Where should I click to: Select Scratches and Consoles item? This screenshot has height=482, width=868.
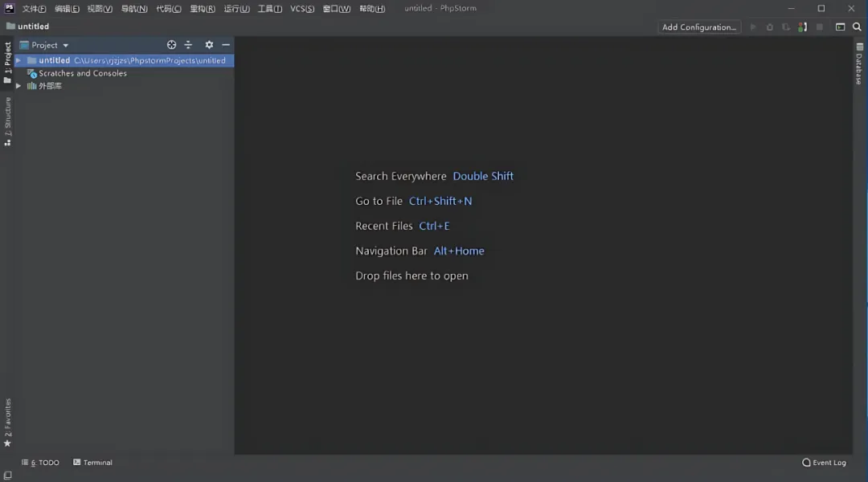tap(77, 73)
